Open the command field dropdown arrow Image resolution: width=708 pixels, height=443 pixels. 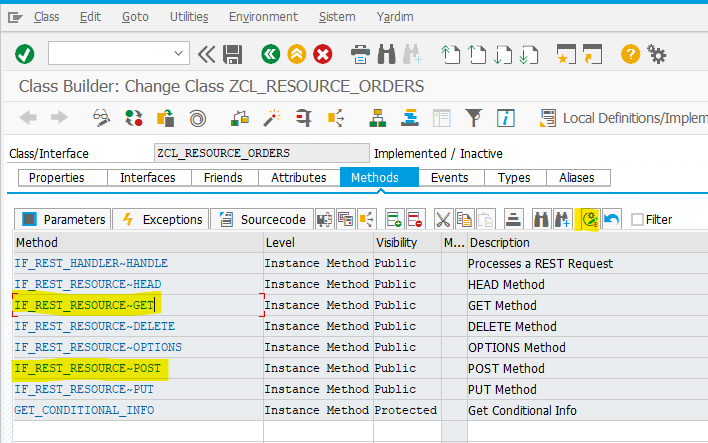click(178, 53)
